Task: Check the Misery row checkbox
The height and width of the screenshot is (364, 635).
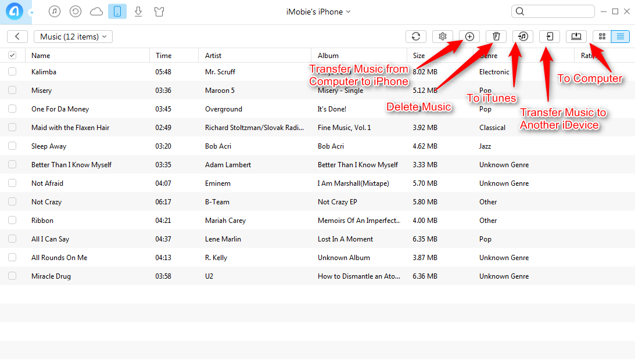Action: pyautogui.click(x=12, y=90)
